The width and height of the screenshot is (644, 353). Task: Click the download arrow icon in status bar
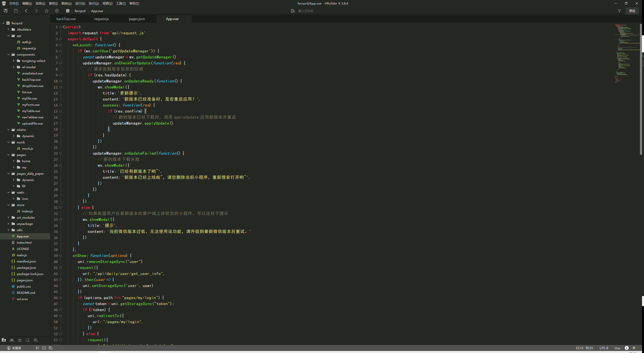(x=626, y=348)
